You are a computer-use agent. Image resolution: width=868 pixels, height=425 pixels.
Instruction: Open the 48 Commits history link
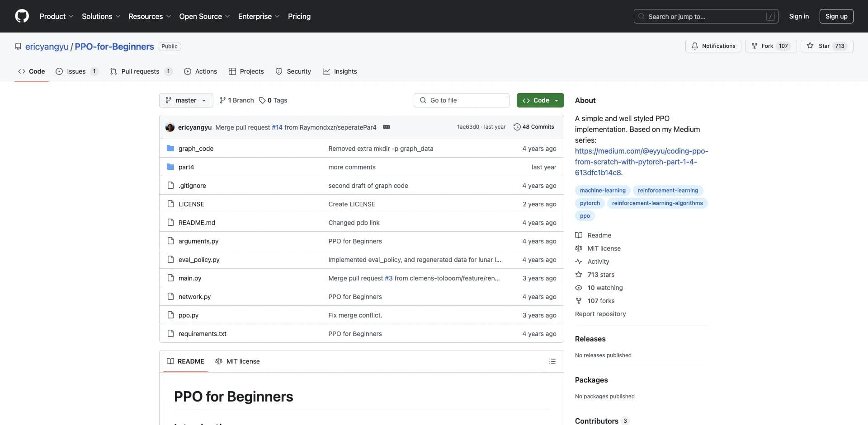[x=534, y=127]
